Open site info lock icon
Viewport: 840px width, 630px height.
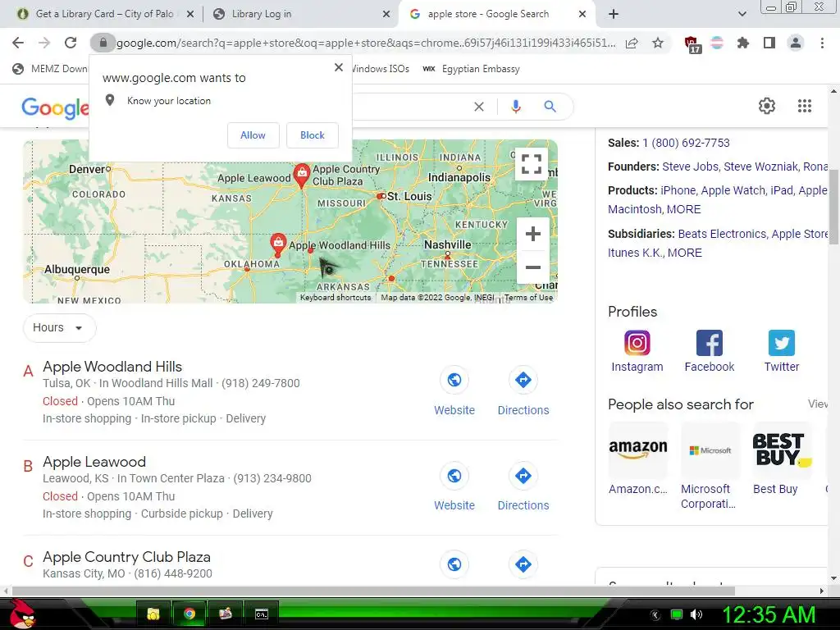tap(103, 43)
